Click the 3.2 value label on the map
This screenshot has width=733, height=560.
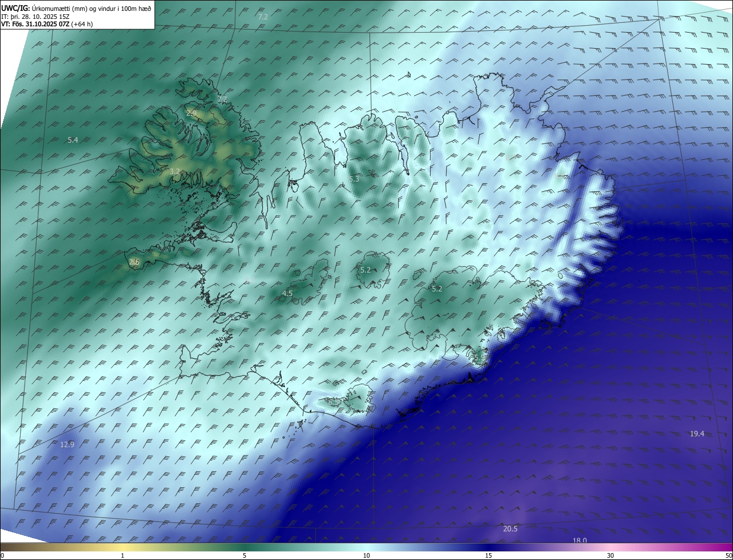coord(175,171)
